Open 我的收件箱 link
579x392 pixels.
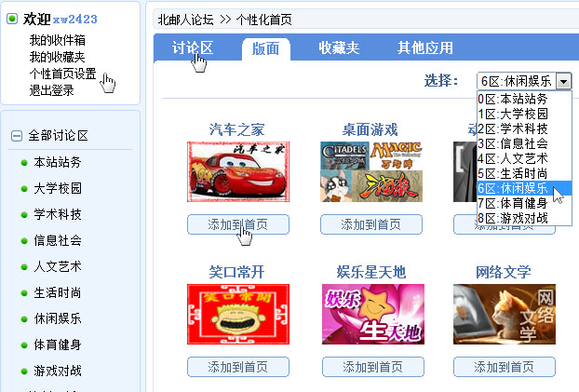point(57,40)
